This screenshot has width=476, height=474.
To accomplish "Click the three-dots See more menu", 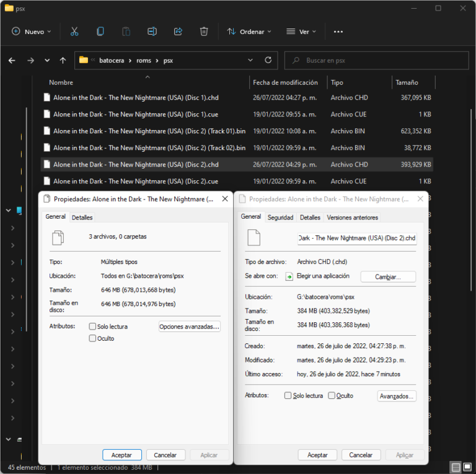I will coord(338,32).
